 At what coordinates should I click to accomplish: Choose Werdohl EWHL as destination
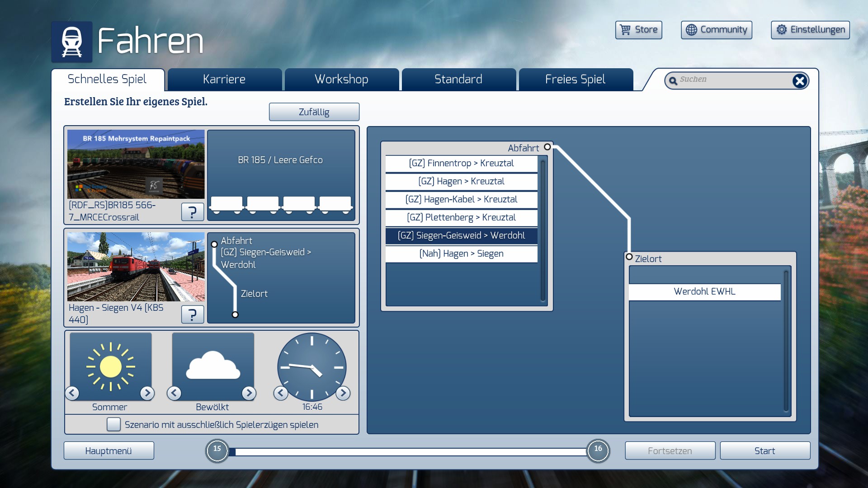point(704,291)
